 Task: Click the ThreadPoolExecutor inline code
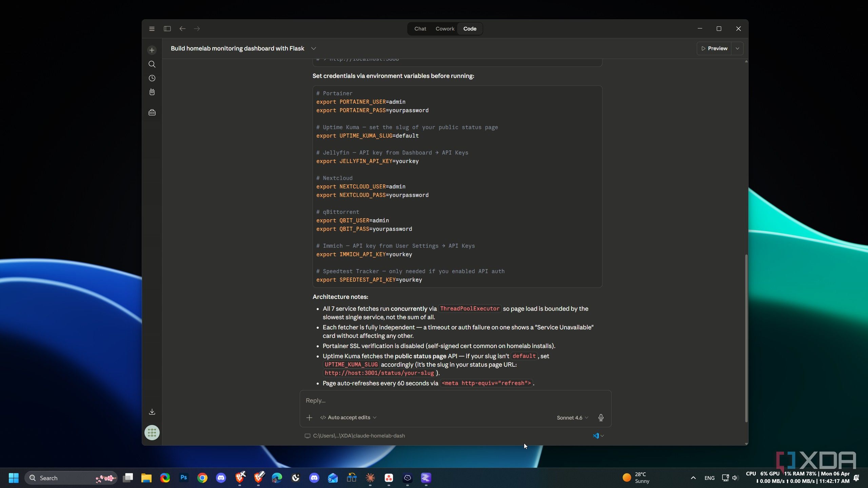coord(470,309)
